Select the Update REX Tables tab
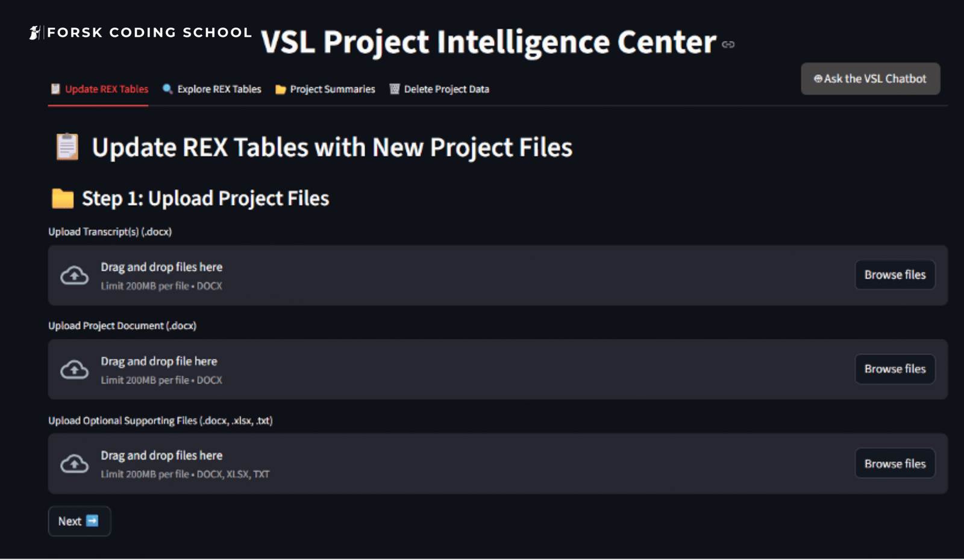The image size is (964, 560). tap(99, 89)
